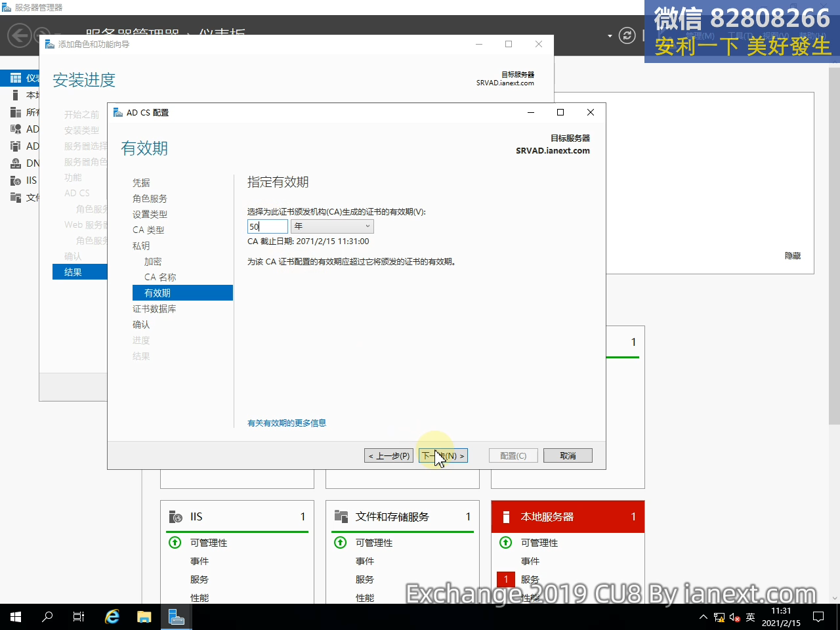This screenshot has height=630, width=840.
Task: Click the red services alert badge
Action: pyautogui.click(x=506, y=579)
